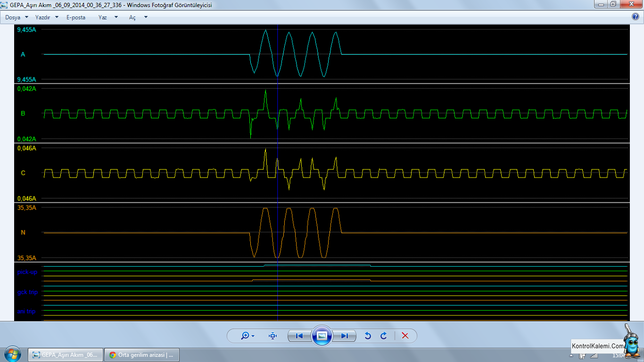The width and height of the screenshot is (644, 362).
Task: Click the 0,042A upper scale label
Action: [26, 89]
